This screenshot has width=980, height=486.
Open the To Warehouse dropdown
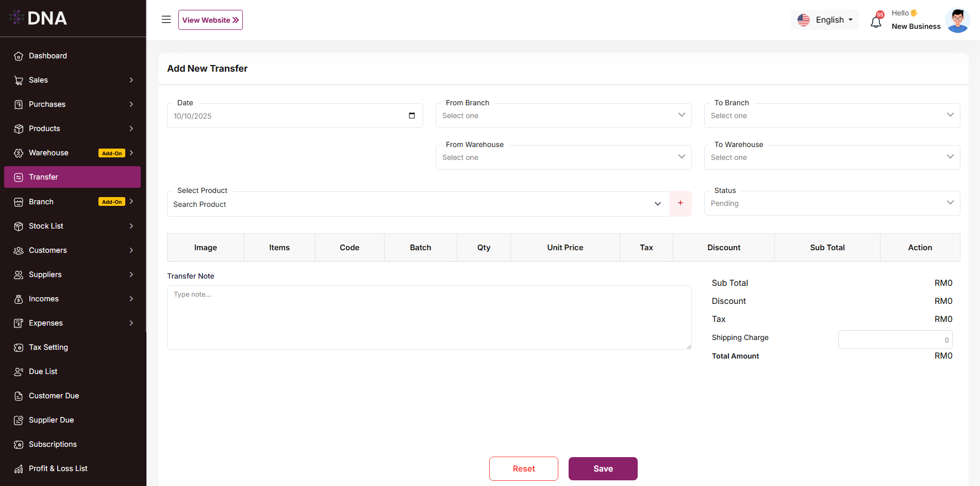[x=832, y=157]
